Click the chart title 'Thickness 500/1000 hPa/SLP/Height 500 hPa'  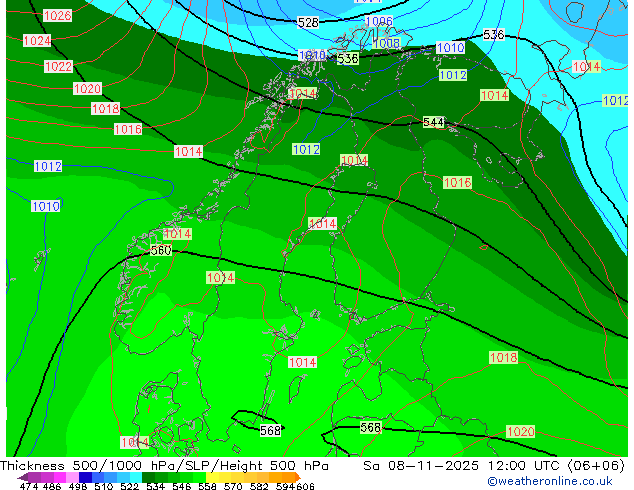tap(164, 466)
